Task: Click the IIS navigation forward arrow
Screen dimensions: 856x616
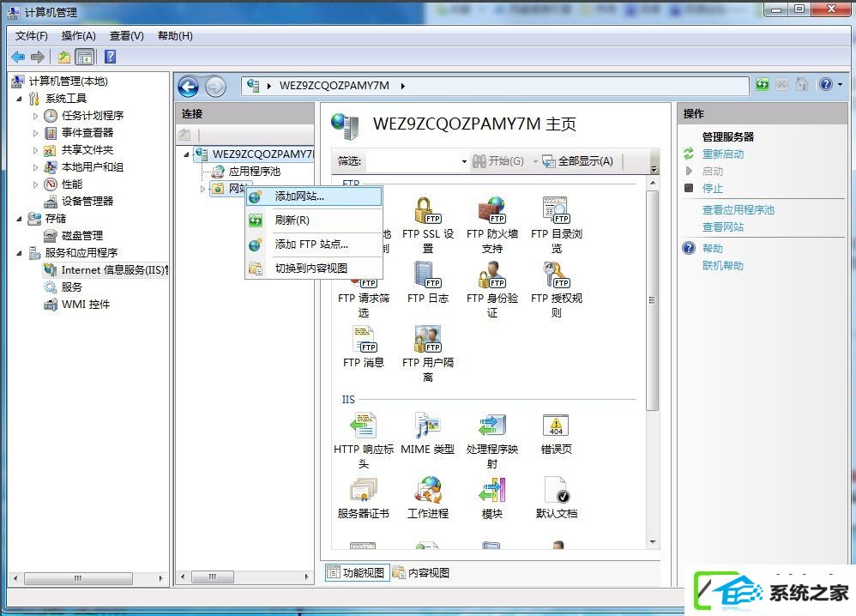Action: tap(215, 87)
